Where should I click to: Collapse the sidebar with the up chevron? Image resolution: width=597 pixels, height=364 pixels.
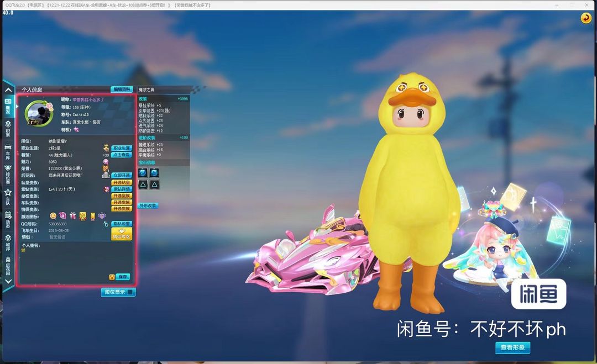click(8, 90)
